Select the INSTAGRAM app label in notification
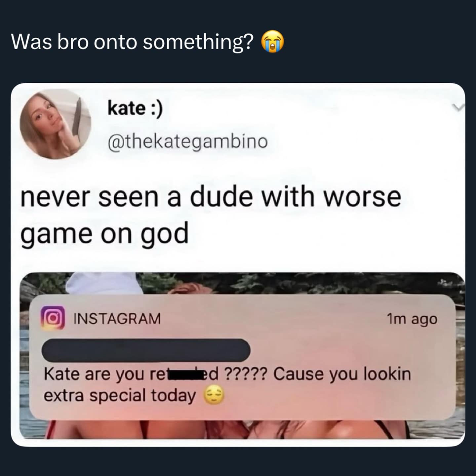Screen dimensions: 476x476 [117, 319]
